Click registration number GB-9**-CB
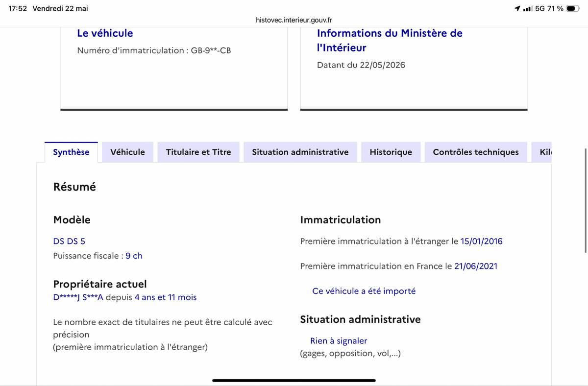 click(x=211, y=50)
